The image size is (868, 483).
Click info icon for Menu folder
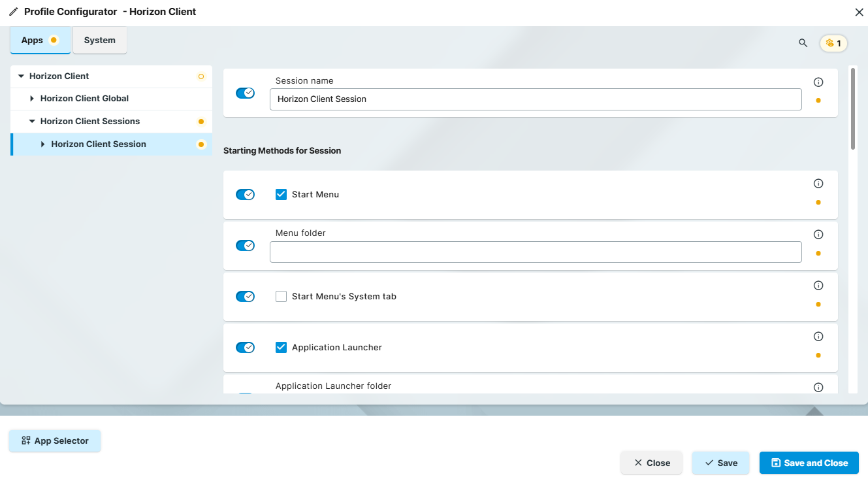[x=818, y=235]
